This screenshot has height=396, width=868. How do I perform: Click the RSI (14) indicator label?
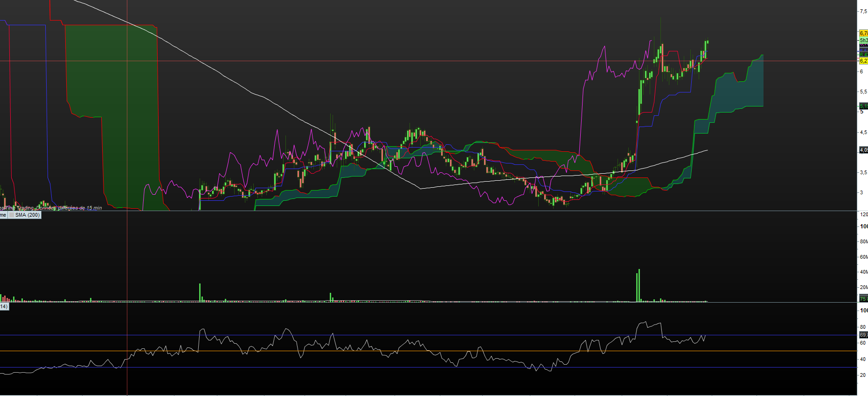click(x=4, y=306)
